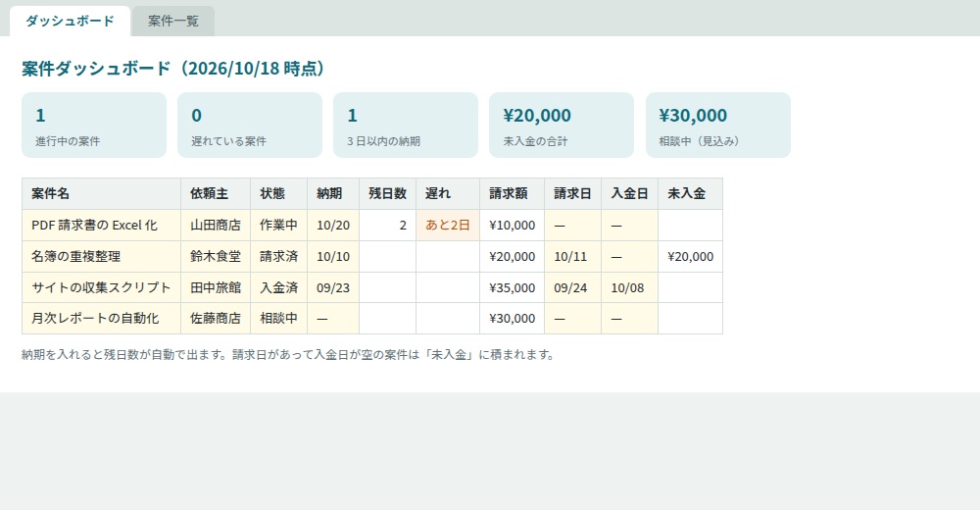Click the ¥10,000 invoice amount cell

click(512, 226)
